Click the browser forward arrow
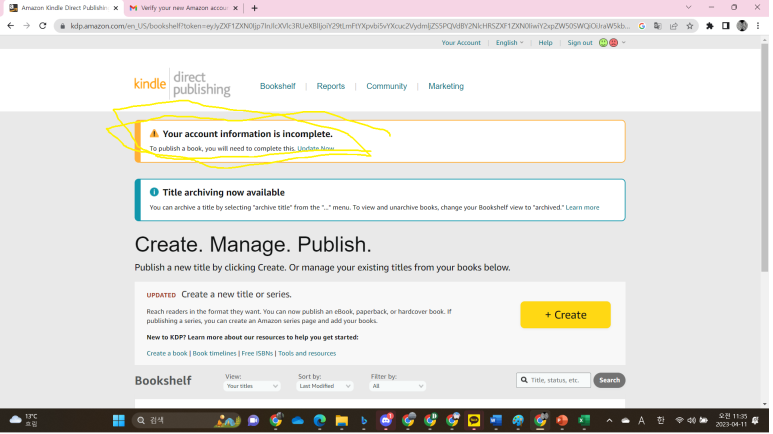Viewport: 773px width, 434px height. (27, 26)
